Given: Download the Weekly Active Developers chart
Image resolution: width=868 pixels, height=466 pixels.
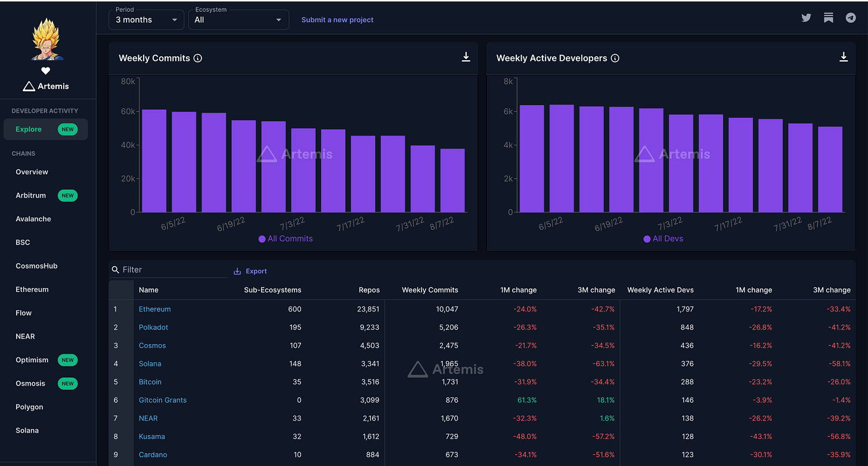Looking at the screenshot, I should [x=844, y=57].
